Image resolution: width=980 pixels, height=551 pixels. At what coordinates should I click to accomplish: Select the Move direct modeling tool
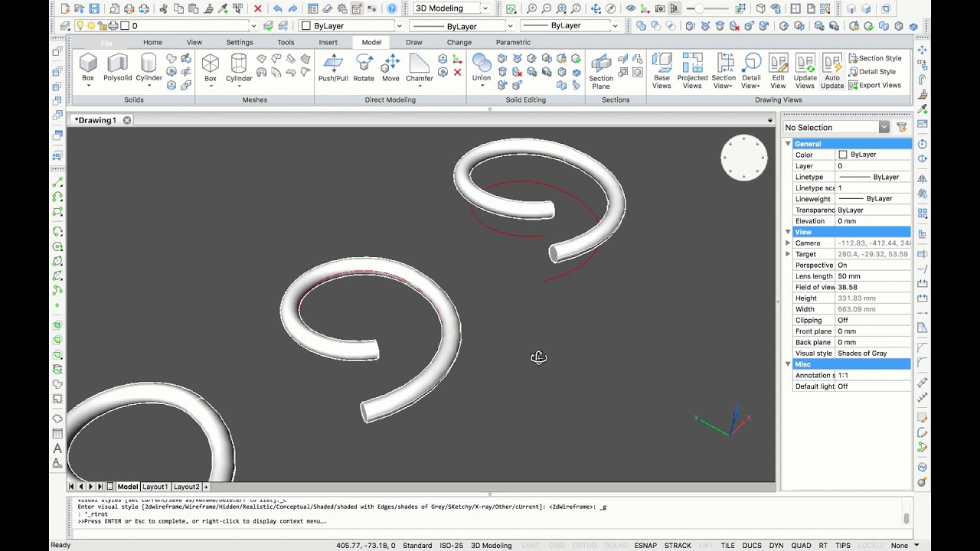tap(390, 67)
